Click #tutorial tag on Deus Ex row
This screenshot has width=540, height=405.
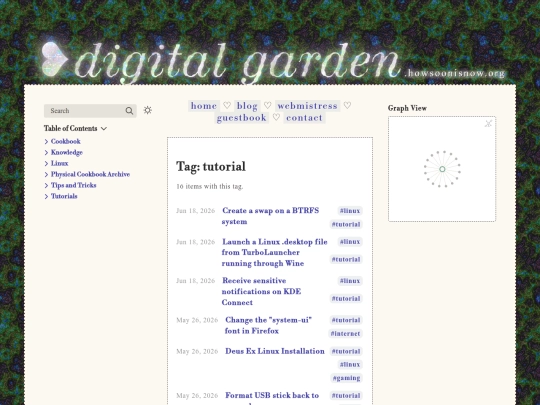point(346,351)
